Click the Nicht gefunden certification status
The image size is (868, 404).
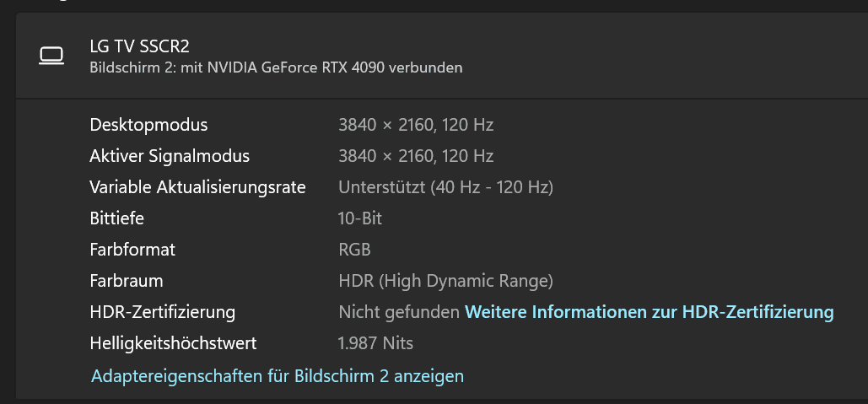pyautogui.click(x=399, y=312)
